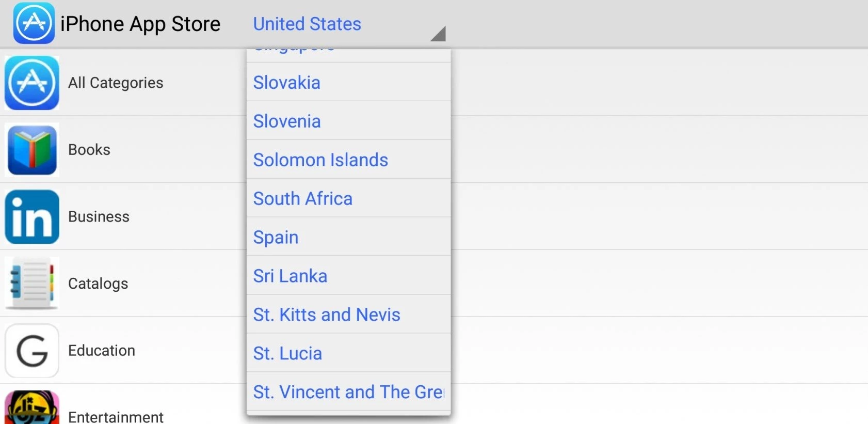The image size is (868, 424).
Task: Open the All Categories icon
Action: pos(32,83)
